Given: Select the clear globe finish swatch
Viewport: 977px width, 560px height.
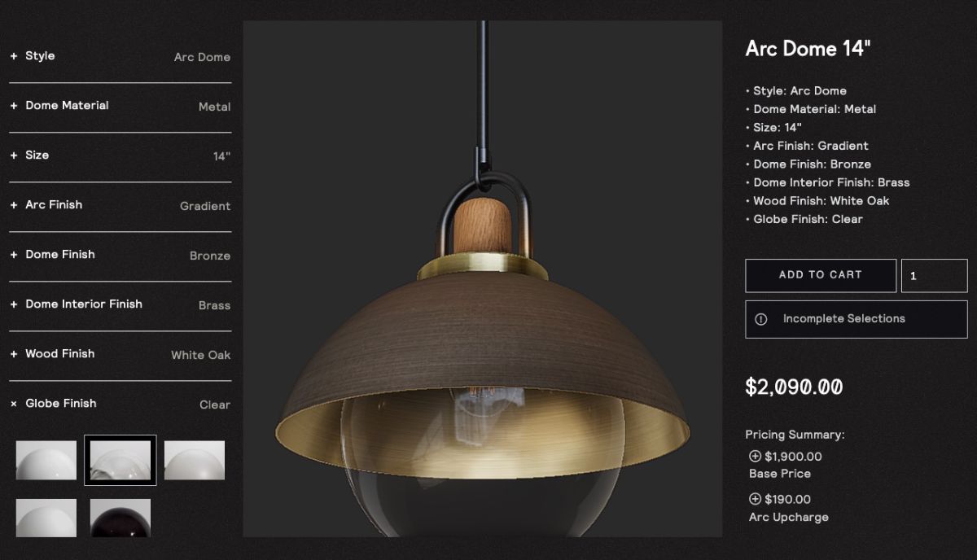Looking at the screenshot, I should click(120, 460).
